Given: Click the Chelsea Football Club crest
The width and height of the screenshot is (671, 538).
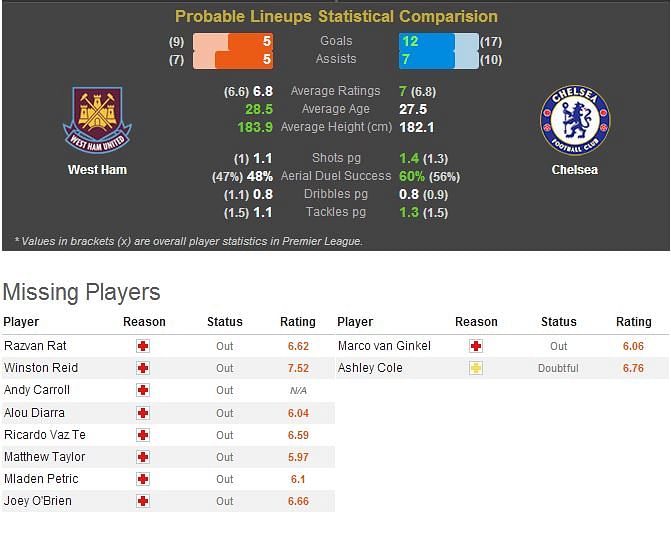Looking at the screenshot, I should (x=575, y=120).
